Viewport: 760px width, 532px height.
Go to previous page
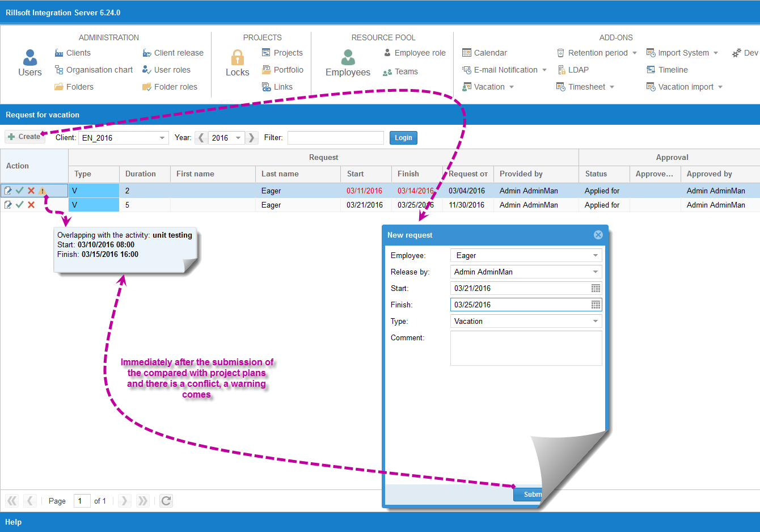(x=31, y=501)
